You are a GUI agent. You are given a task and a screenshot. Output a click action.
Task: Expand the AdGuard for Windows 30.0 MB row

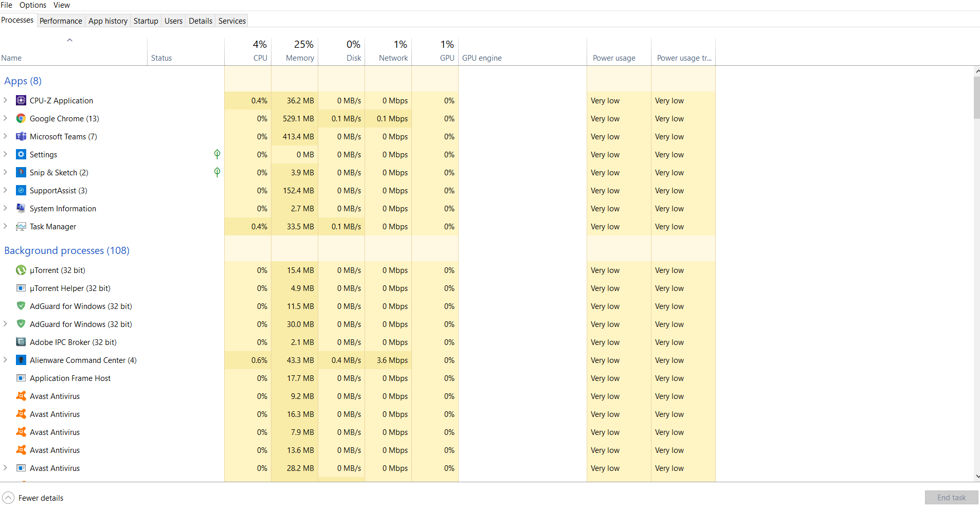pyautogui.click(x=5, y=324)
